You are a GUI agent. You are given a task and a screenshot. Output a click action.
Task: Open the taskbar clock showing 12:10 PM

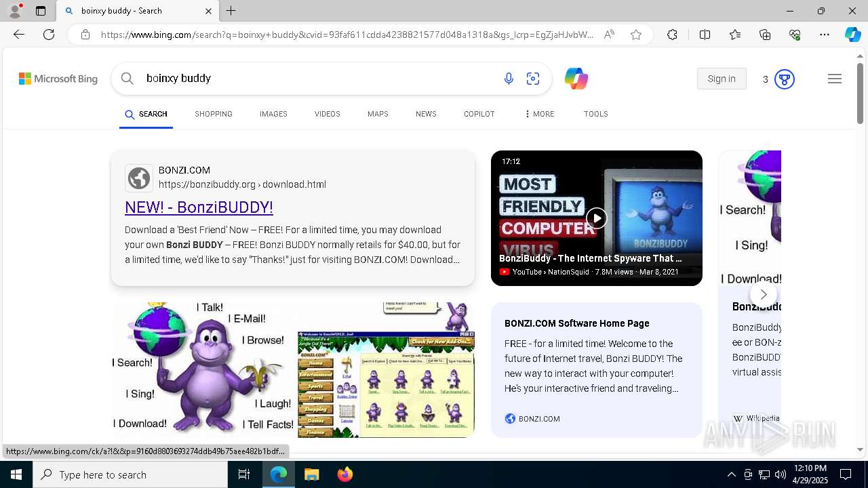pos(810,474)
